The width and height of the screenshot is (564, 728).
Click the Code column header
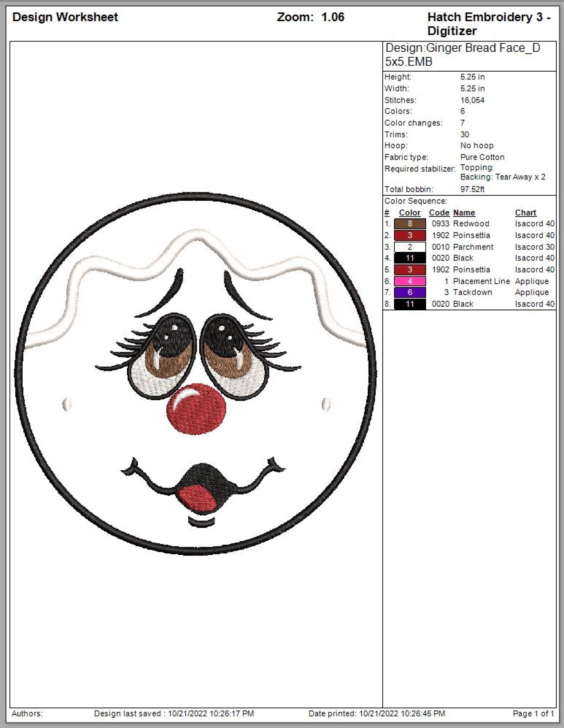[x=439, y=213]
